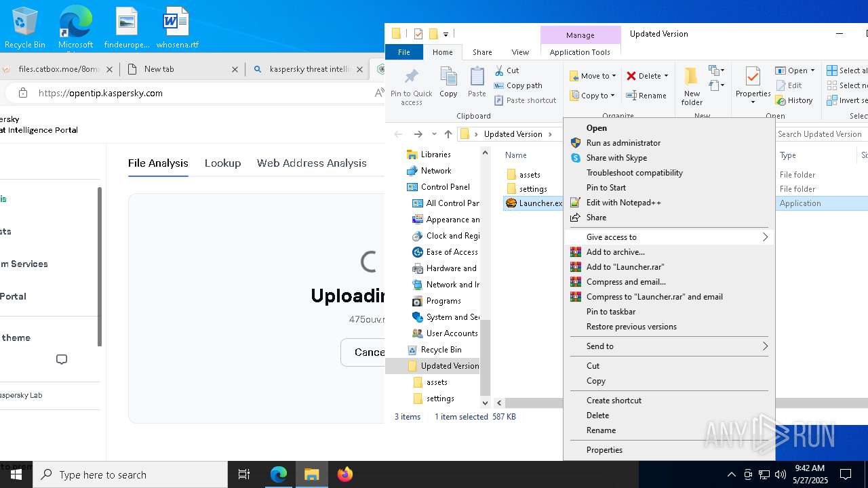
Task: Select Libraries in navigation tree
Action: point(435,155)
